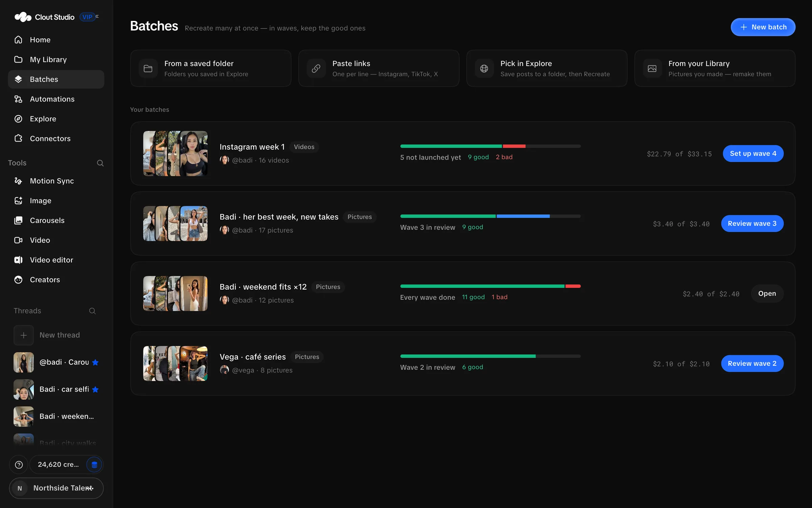Create a New batch
The height and width of the screenshot is (508, 812).
click(x=763, y=27)
